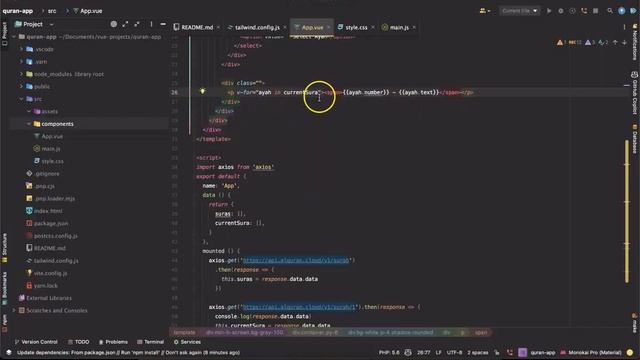Collapse the assets folder
The height and width of the screenshot is (360, 640).
[x=29, y=111]
